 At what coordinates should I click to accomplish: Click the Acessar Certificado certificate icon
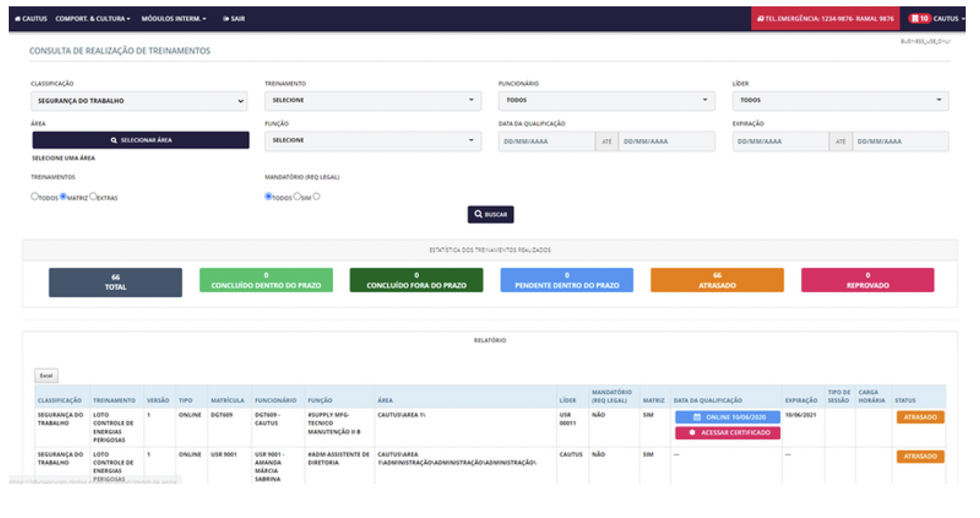[x=692, y=433]
